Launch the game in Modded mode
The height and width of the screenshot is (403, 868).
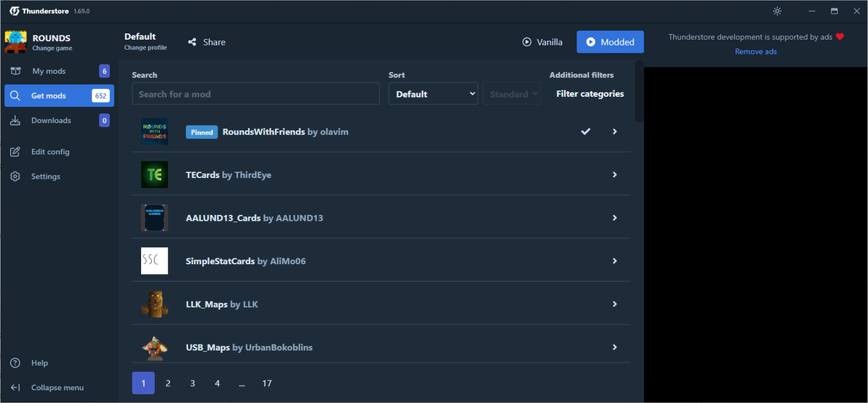(x=610, y=42)
